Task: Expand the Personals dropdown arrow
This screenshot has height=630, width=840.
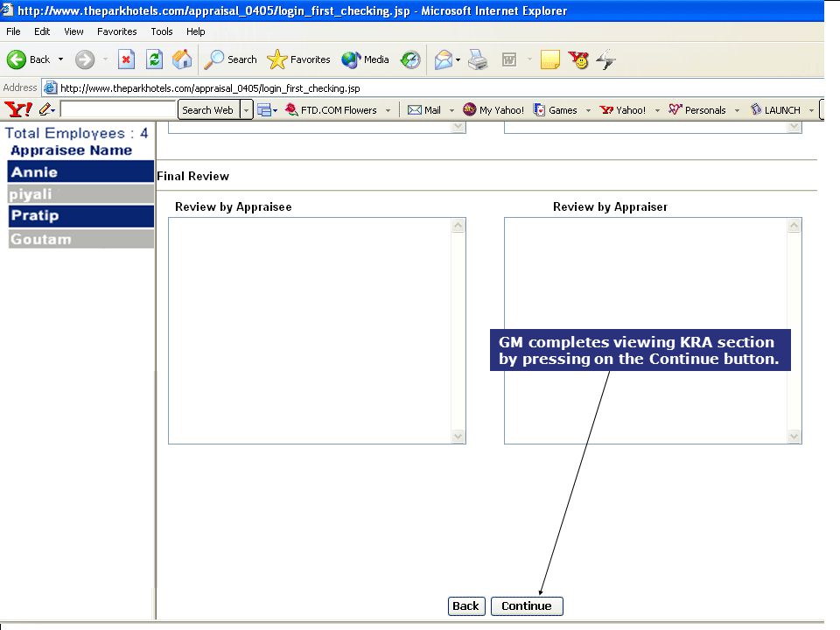Action: pyautogui.click(x=737, y=110)
